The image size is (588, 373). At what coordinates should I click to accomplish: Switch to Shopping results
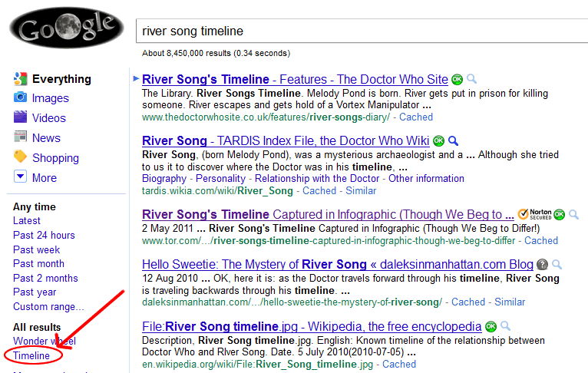coord(55,158)
